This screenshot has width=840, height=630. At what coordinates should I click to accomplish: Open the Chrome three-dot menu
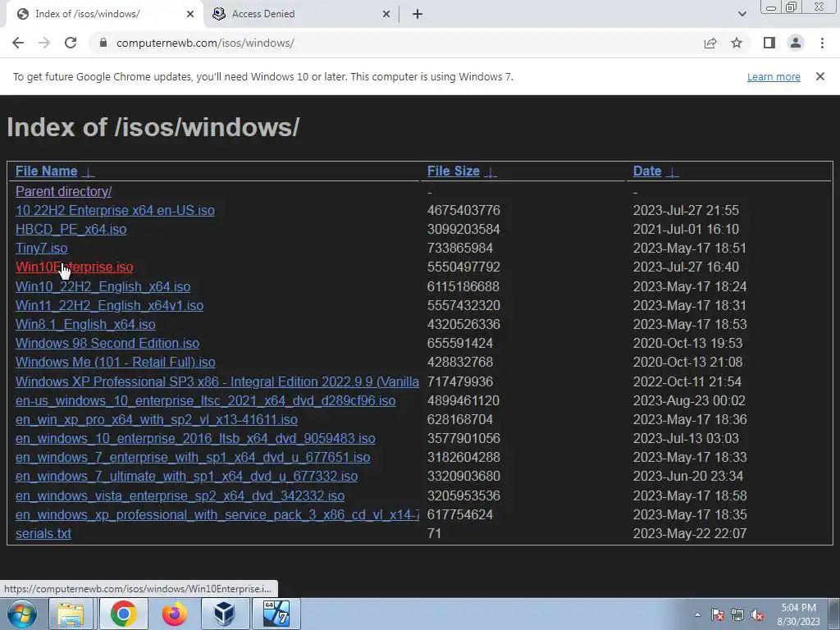(x=822, y=43)
